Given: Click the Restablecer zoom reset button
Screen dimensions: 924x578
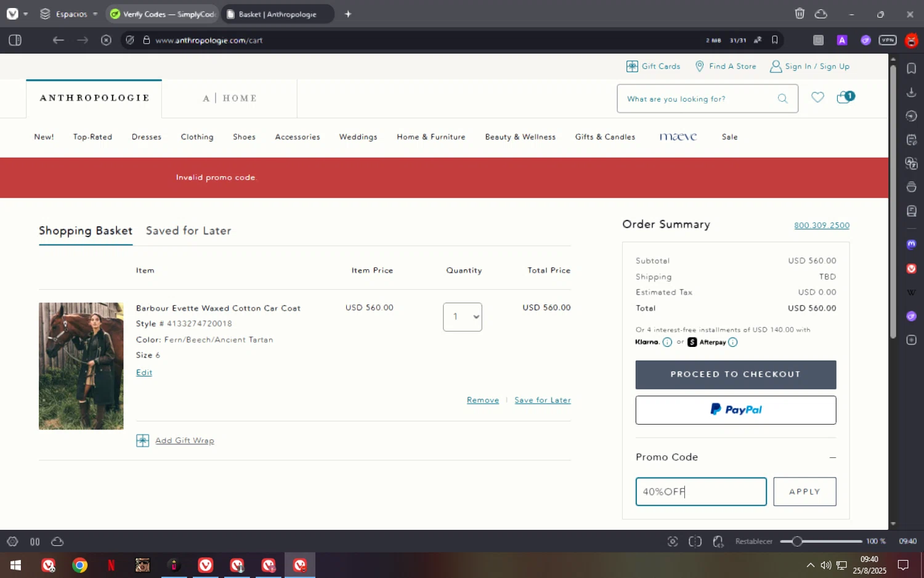Looking at the screenshot, I should pyautogui.click(x=753, y=541).
